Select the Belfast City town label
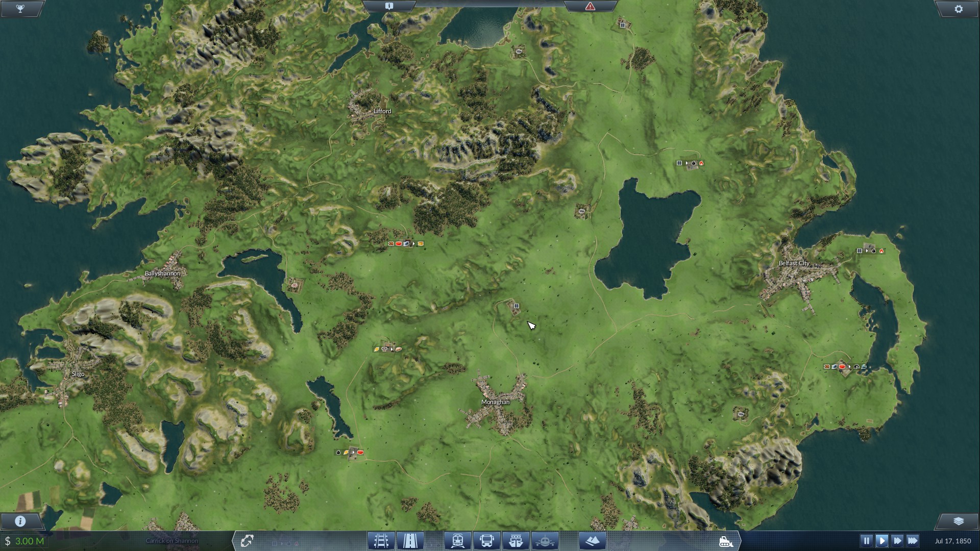 pyautogui.click(x=794, y=263)
